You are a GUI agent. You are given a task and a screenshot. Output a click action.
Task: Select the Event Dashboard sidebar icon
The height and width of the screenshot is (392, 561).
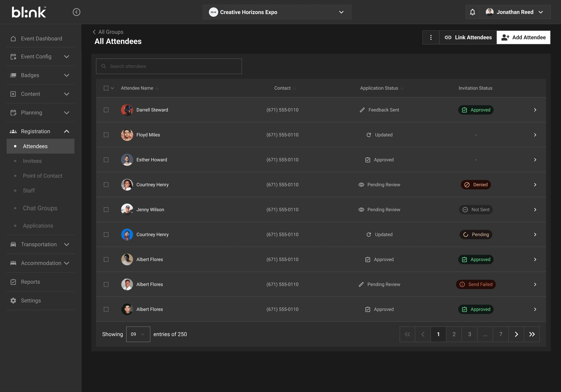[13, 38]
